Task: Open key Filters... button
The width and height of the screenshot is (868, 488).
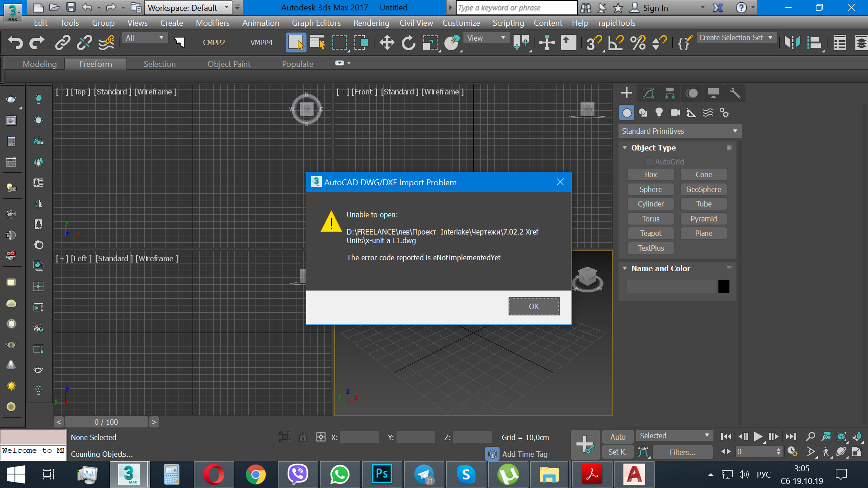Action: [683, 452]
